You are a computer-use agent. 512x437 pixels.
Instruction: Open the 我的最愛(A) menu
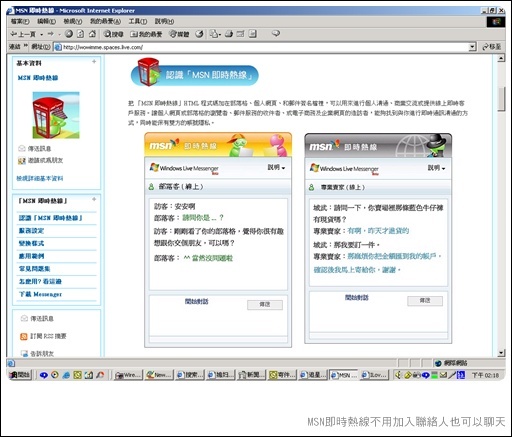(105, 21)
